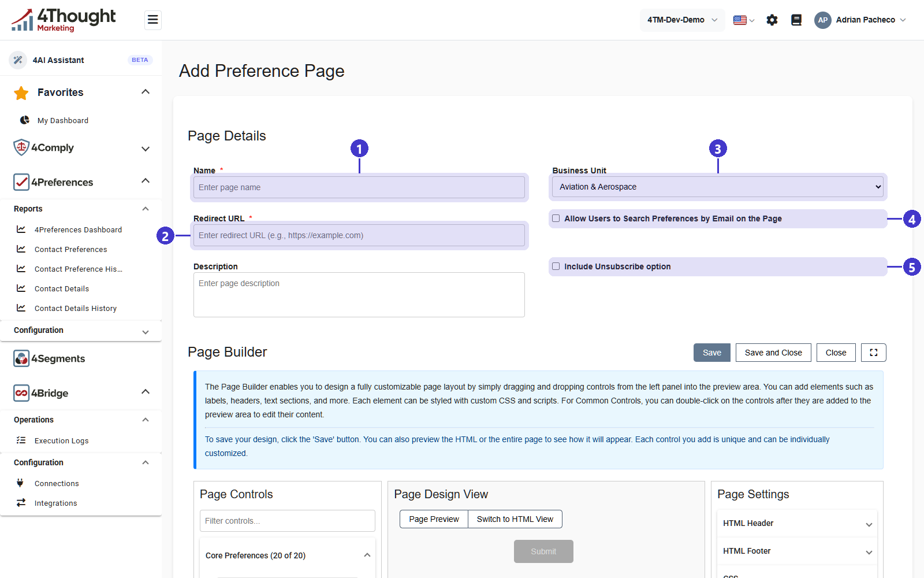Open 4Preferences Dashboard report
This screenshot has width=924, height=578.
click(78, 229)
